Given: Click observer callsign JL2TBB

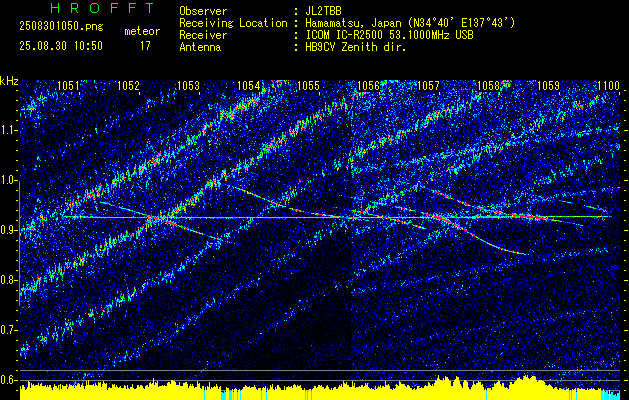Looking at the screenshot, I should [323, 11].
